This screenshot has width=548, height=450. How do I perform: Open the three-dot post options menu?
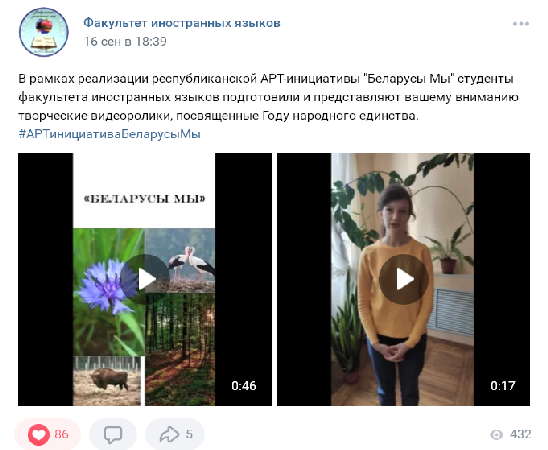[521, 24]
